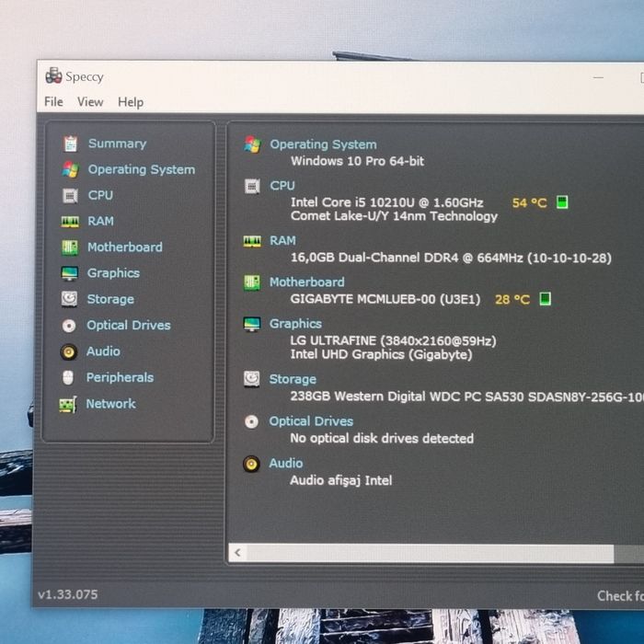Click the 16,0GB Dual-Channel DDR4 text
The image size is (644, 644).
tap(451, 258)
